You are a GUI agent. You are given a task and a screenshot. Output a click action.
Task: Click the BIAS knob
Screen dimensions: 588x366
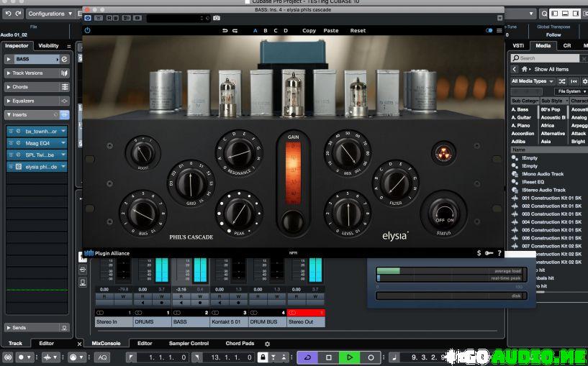tap(143, 214)
